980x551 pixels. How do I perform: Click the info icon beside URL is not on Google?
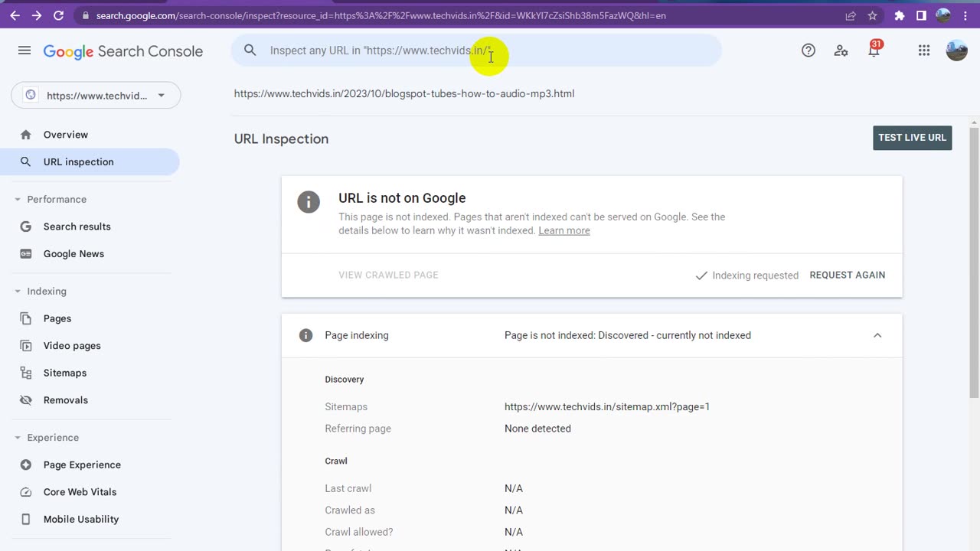tap(309, 202)
